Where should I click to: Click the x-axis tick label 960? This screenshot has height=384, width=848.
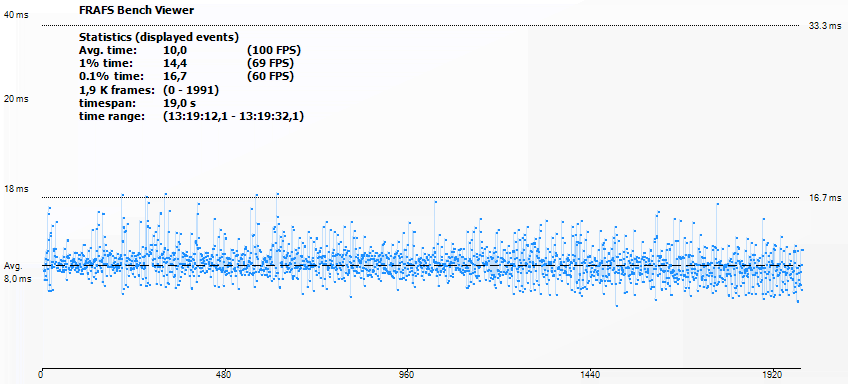point(406,375)
